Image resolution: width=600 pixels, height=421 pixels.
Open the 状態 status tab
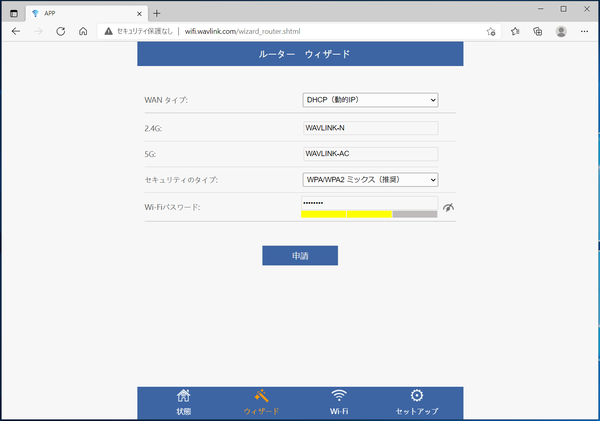(184, 402)
